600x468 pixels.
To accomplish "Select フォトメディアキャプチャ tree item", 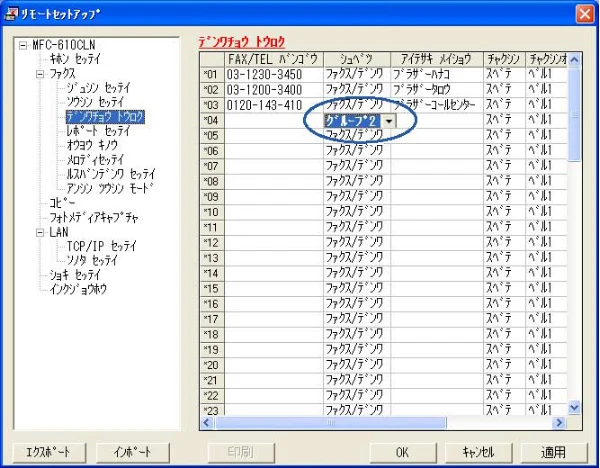I will coord(94,218).
